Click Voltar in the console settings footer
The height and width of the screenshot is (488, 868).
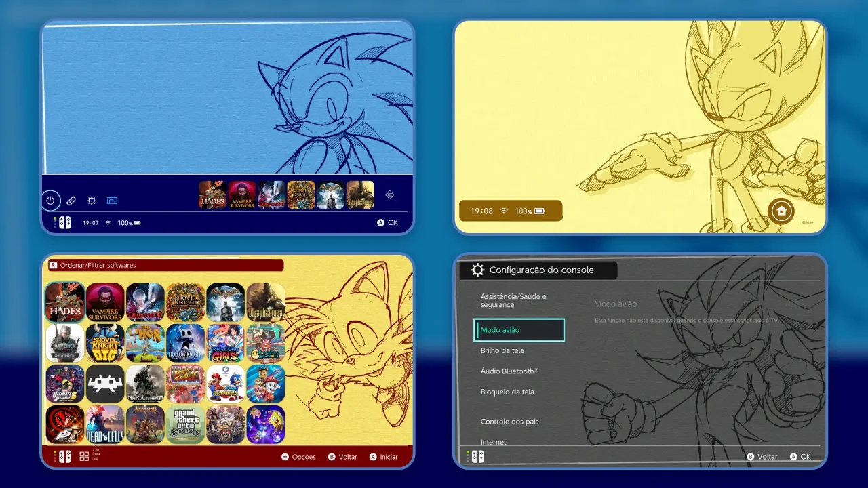(762, 457)
